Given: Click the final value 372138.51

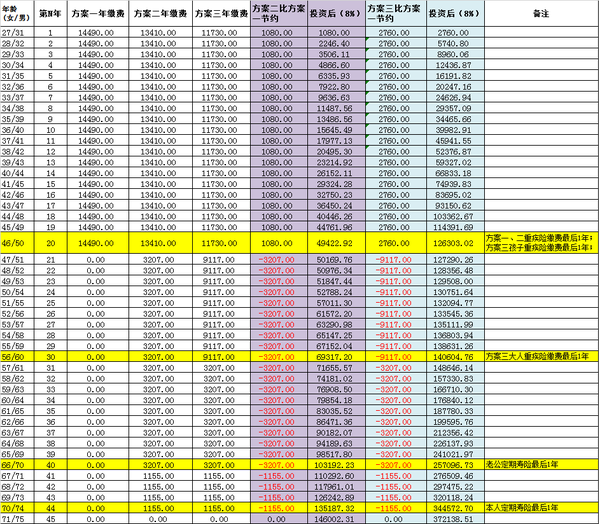Looking at the screenshot, I should point(455,519).
